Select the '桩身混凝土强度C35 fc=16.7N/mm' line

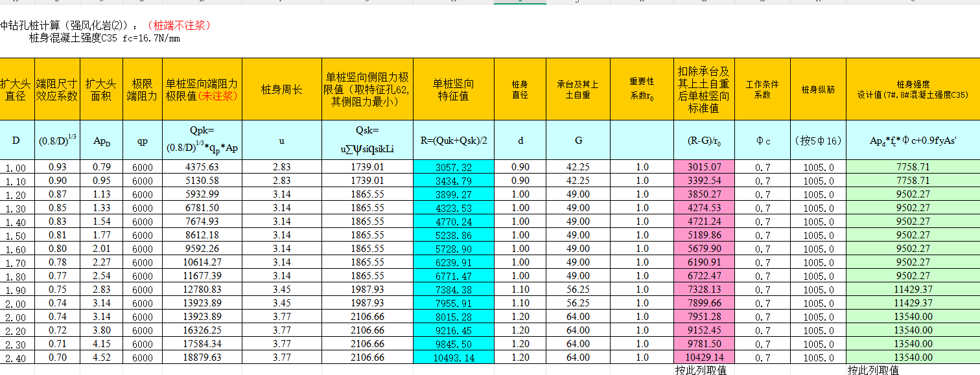click(x=104, y=38)
